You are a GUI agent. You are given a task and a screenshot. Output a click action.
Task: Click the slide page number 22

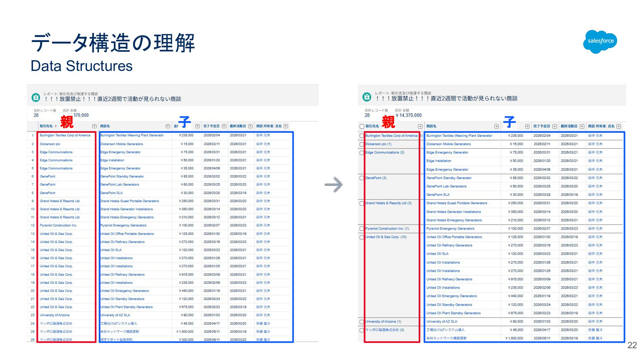632,345
